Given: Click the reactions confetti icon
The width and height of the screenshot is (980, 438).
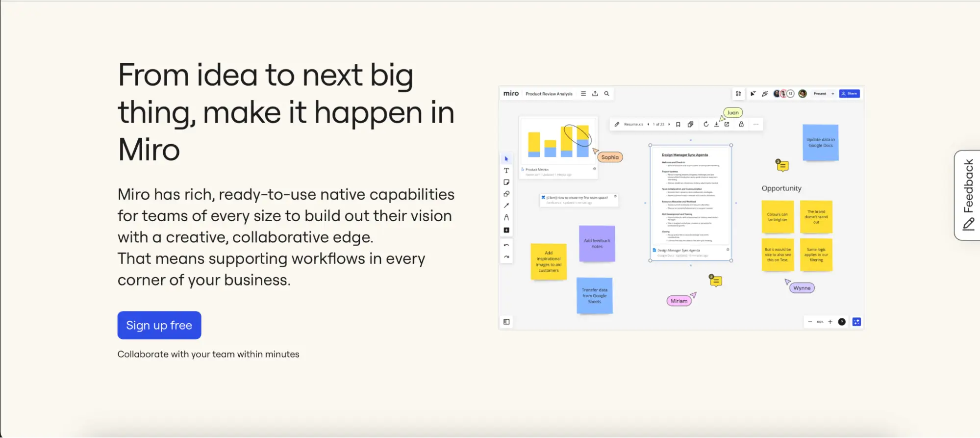Looking at the screenshot, I should (765, 94).
